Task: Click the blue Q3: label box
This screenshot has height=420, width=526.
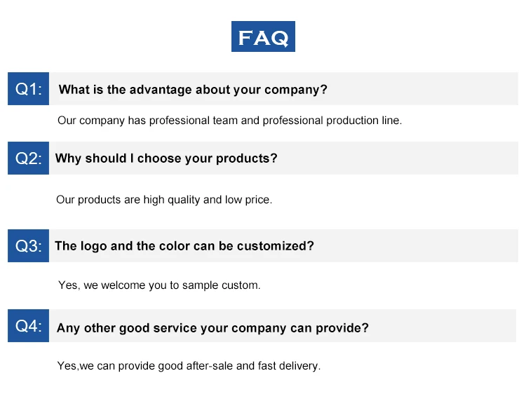Action: tap(29, 246)
